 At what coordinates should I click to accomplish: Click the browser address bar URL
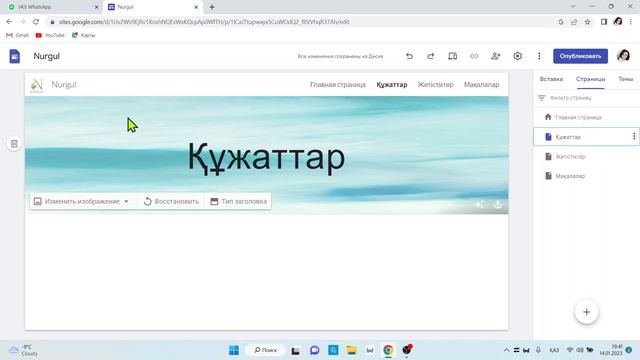[204, 22]
